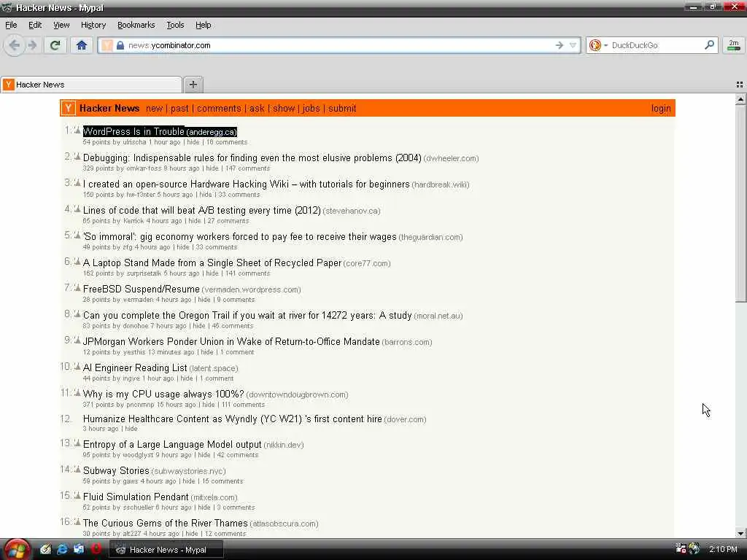Open the 'comments' link in header
Image resolution: width=747 pixels, height=560 pixels.
point(219,109)
